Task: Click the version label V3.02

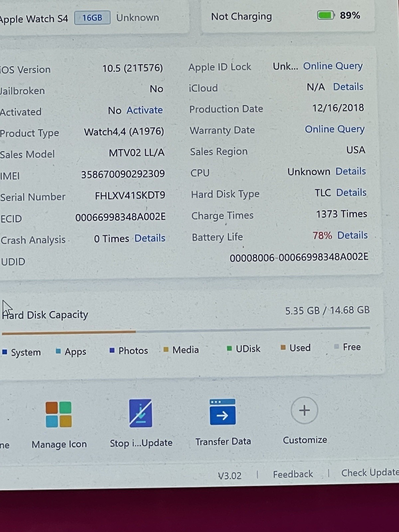Action: (x=229, y=476)
